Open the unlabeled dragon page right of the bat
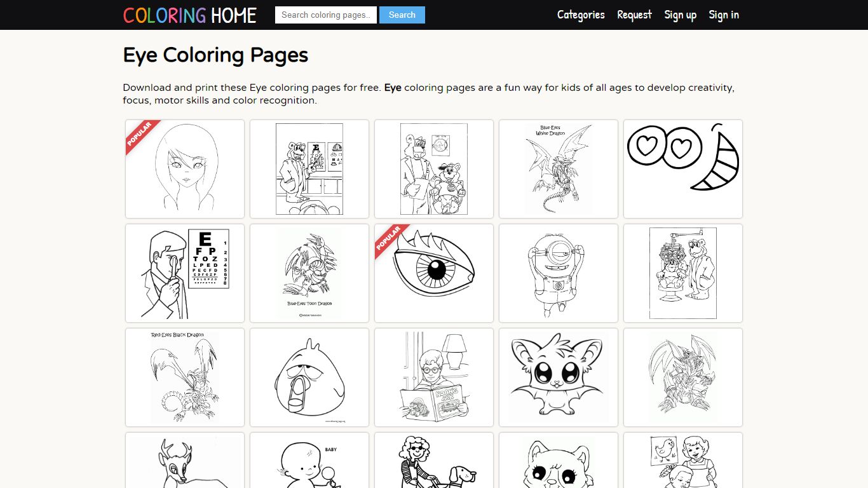 (x=683, y=377)
